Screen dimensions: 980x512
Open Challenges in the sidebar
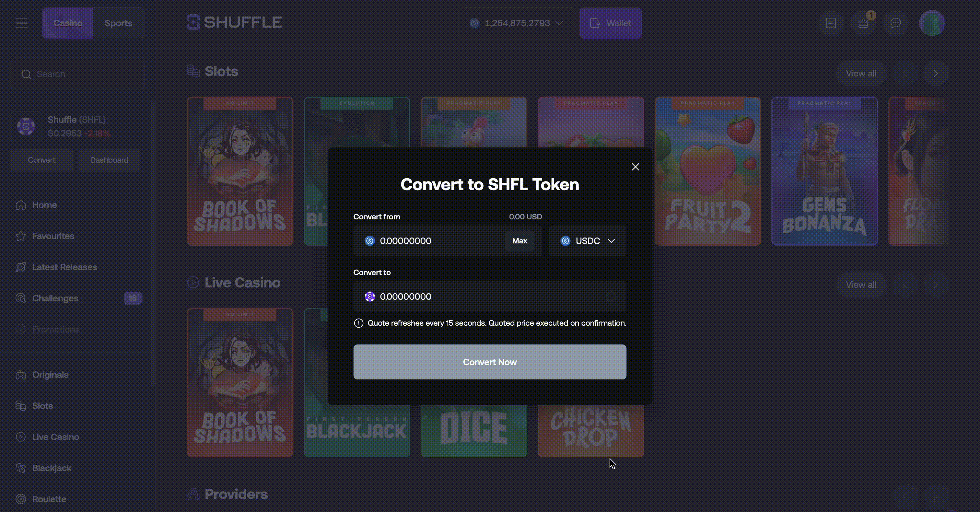click(55, 298)
